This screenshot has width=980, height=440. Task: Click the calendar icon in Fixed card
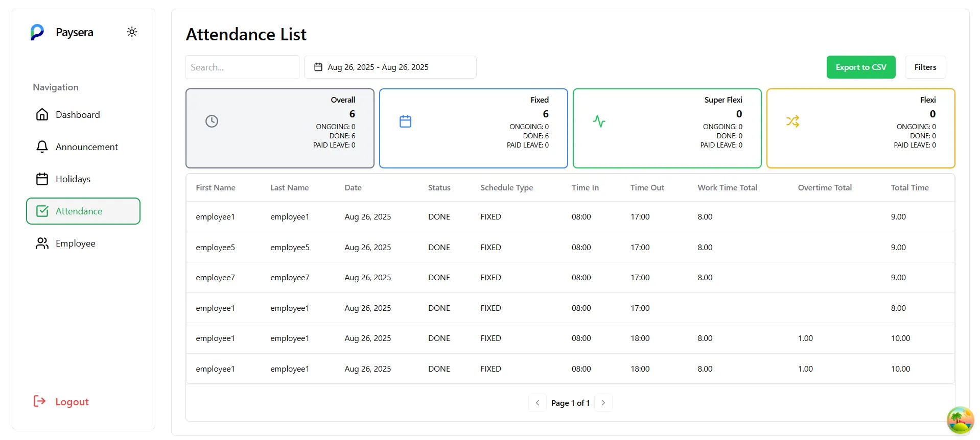(405, 121)
